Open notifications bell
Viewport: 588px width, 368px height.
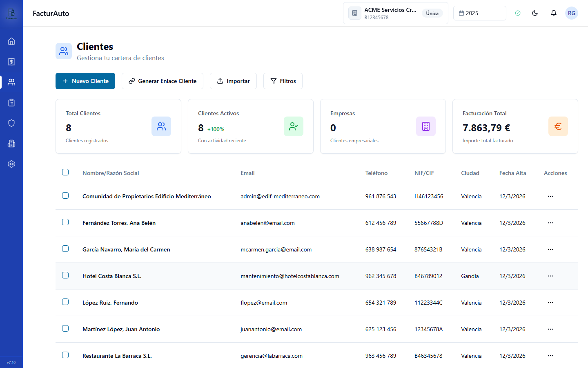(x=554, y=13)
